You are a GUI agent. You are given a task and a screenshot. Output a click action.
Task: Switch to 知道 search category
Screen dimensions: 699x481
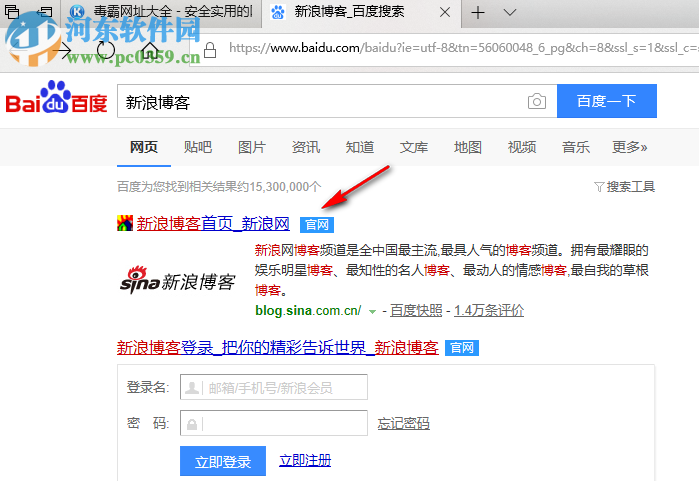[360, 147]
